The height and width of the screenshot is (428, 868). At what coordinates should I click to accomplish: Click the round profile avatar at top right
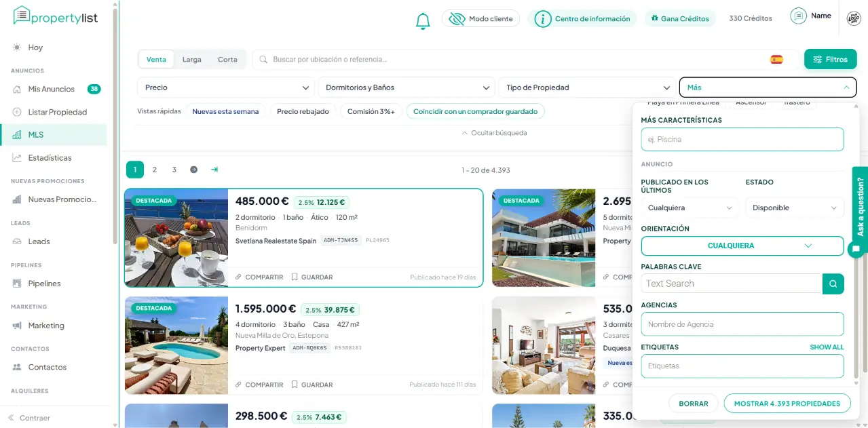(854, 19)
